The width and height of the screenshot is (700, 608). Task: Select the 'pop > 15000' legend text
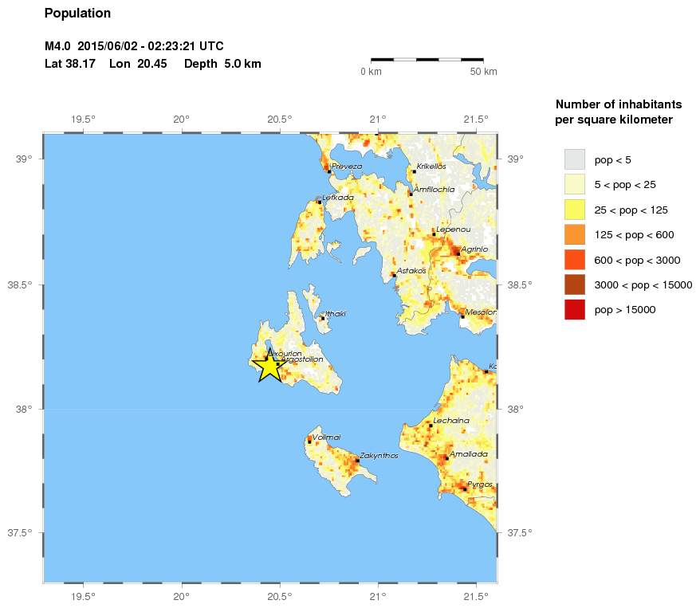pos(625,310)
